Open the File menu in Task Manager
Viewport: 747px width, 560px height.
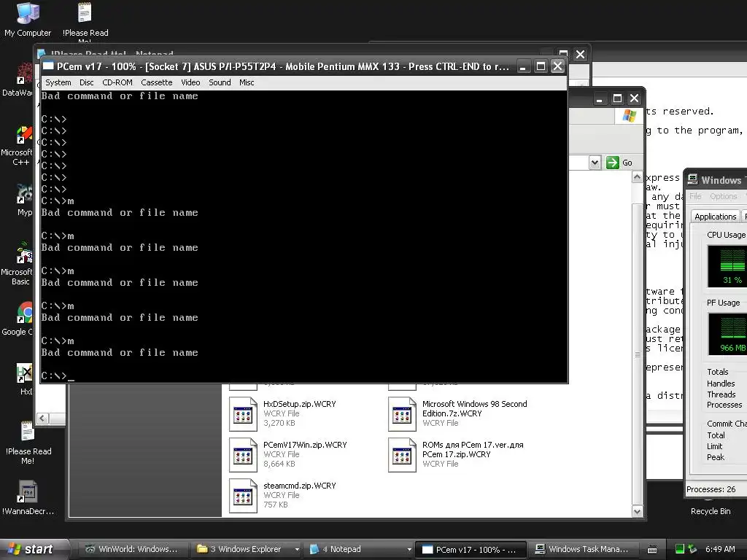point(695,196)
